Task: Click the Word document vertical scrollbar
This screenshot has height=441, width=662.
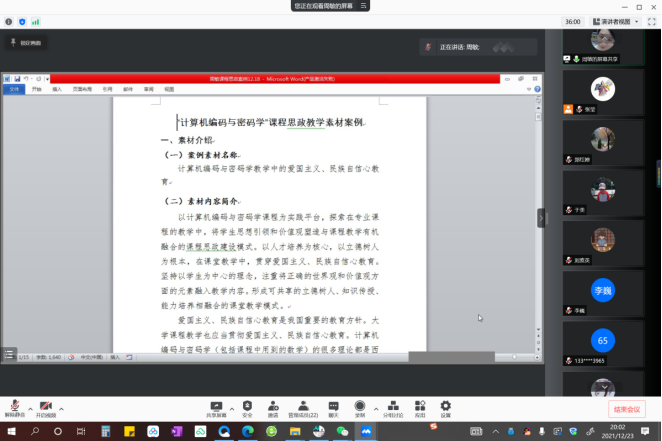Action: point(538,220)
